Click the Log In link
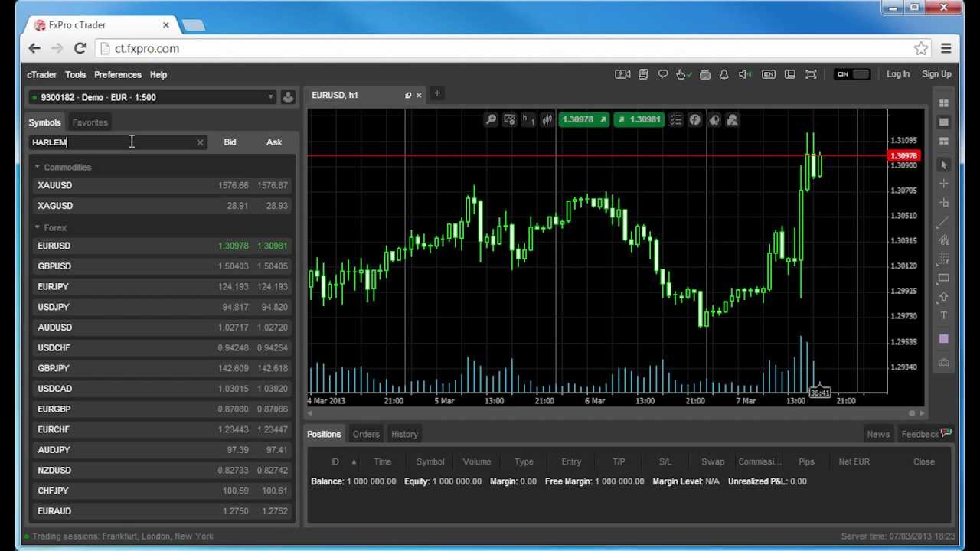This screenshot has height=551, width=980. click(898, 74)
